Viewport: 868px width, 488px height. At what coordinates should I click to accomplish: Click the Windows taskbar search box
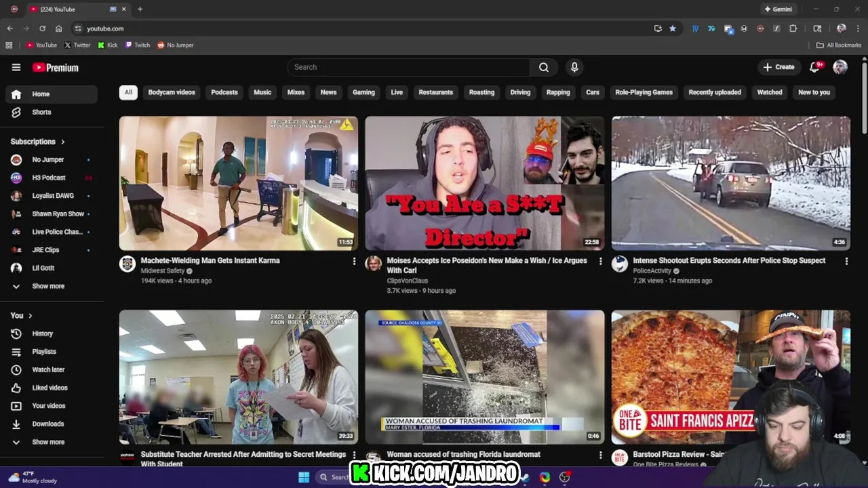pyautogui.click(x=334, y=477)
